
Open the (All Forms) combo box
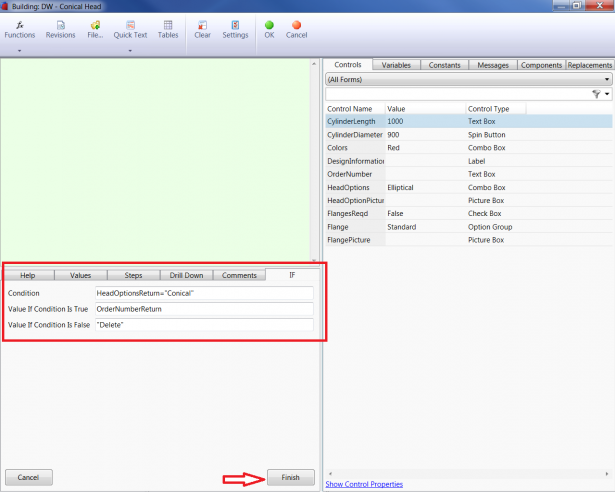click(468, 78)
